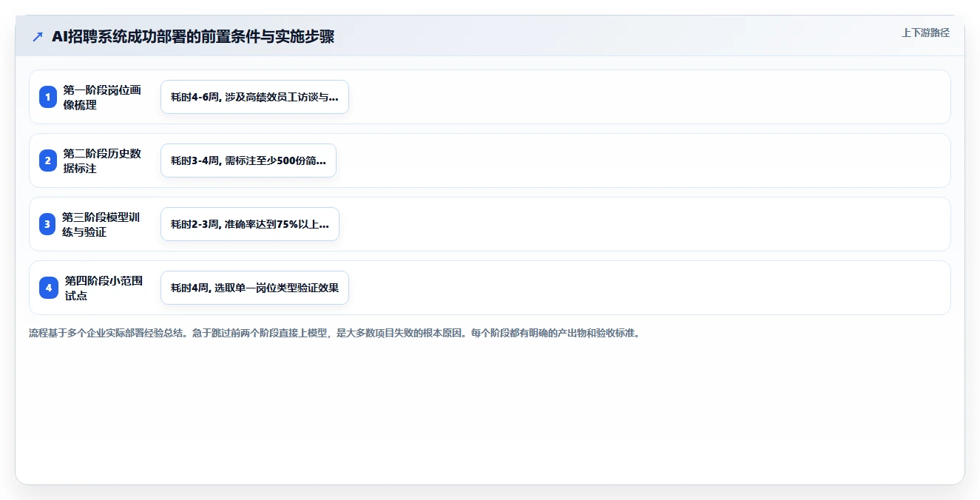
Task: Click the arrow icon beside the title
Action: click(x=38, y=36)
